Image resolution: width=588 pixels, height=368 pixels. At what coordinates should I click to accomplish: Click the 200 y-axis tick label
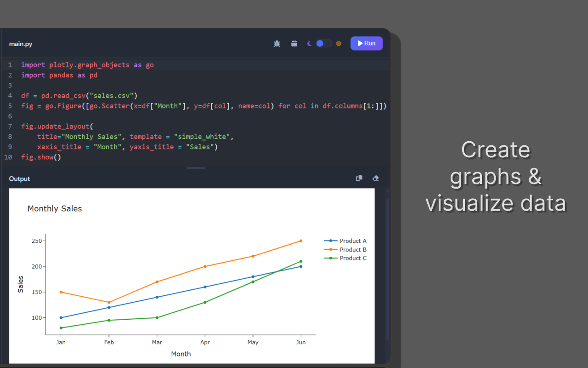(x=37, y=266)
